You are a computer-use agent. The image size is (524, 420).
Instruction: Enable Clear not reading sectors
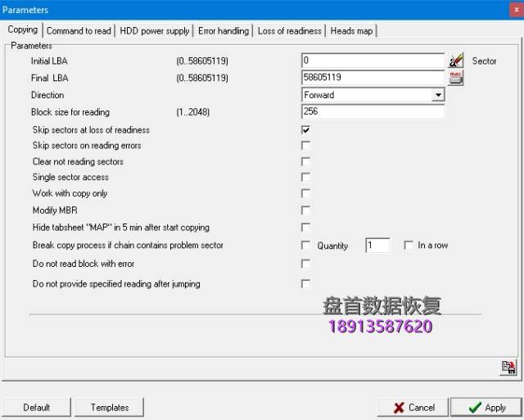pos(305,162)
